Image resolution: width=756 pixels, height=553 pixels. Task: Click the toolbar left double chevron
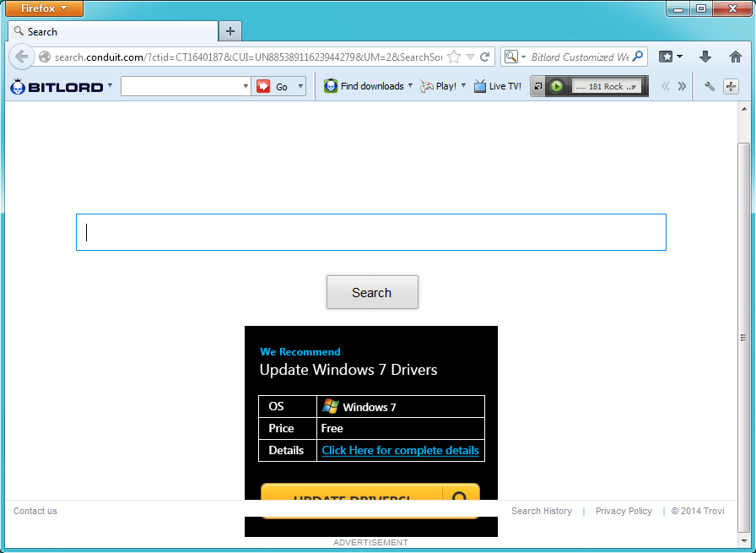tap(666, 86)
